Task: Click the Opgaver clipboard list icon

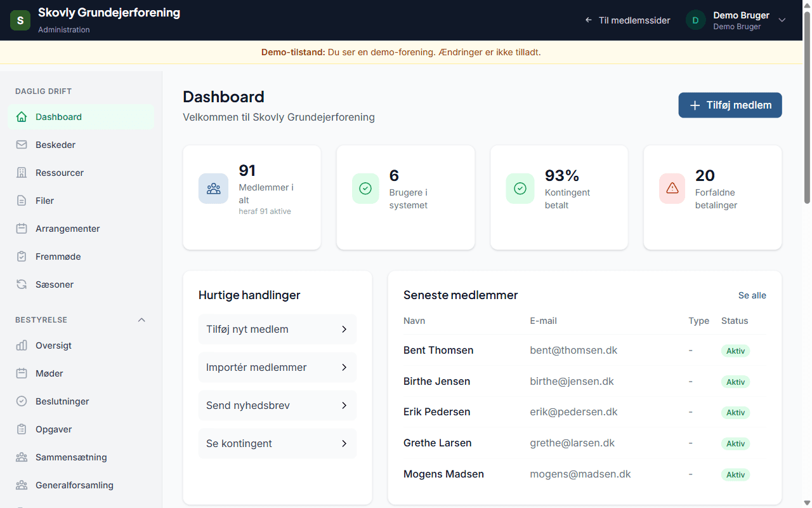Action: 22,429
